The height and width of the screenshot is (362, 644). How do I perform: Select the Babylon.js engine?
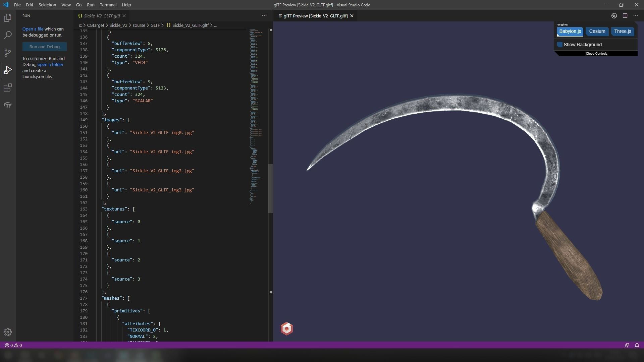[570, 32]
